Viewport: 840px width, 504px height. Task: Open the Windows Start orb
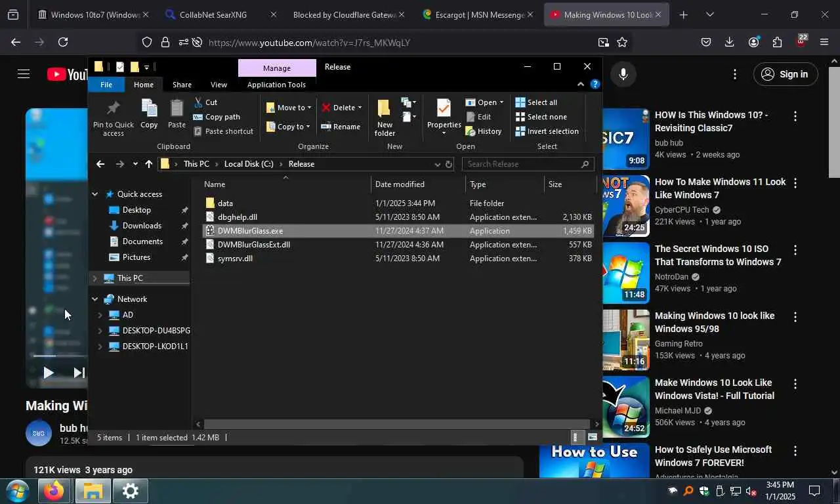17,491
